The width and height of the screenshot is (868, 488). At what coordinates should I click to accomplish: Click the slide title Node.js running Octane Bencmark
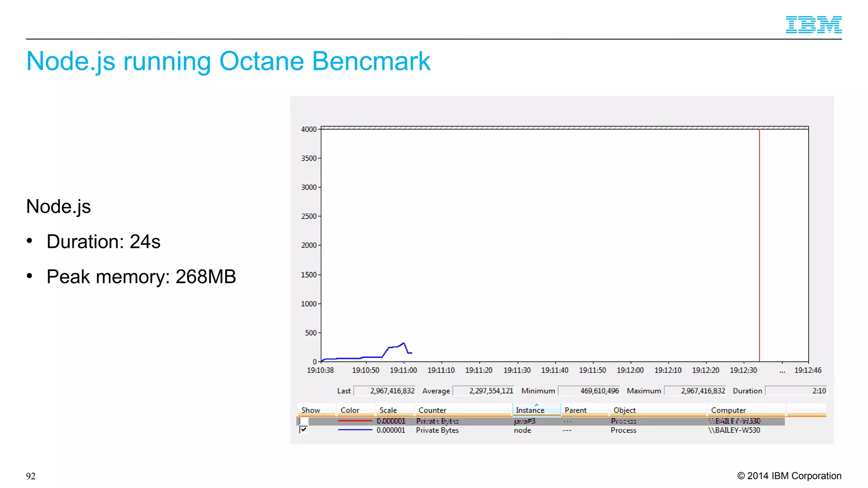[228, 61]
